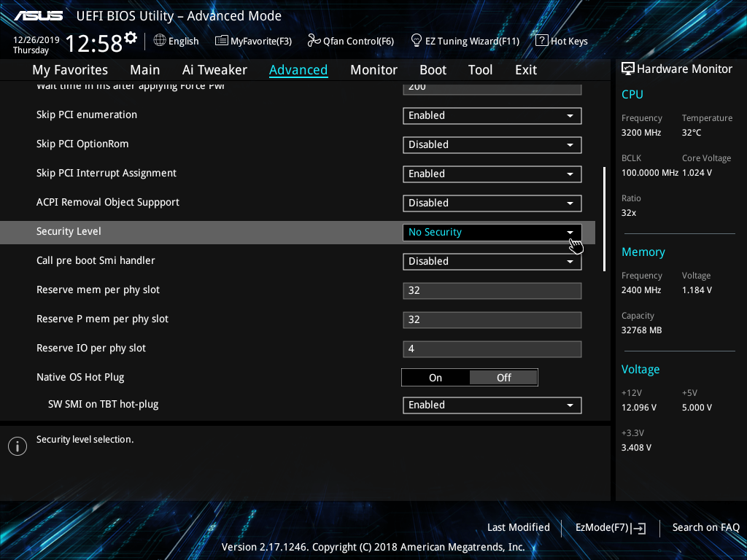Click the Voltage heading in Hardware Monitor
Image resolution: width=747 pixels, height=560 pixels.
(x=640, y=369)
